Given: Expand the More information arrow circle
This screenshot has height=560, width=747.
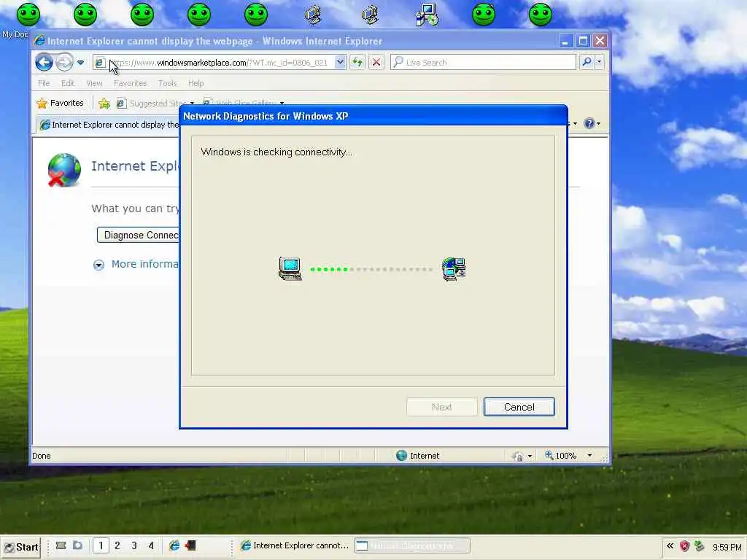Looking at the screenshot, I should 98,265.
